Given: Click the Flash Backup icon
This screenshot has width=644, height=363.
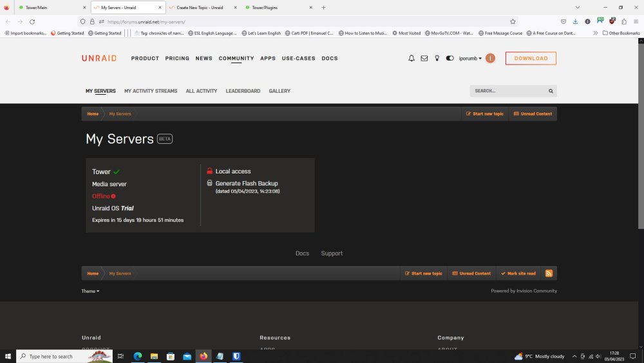Looking at the screenshot, I should [209, 183].
